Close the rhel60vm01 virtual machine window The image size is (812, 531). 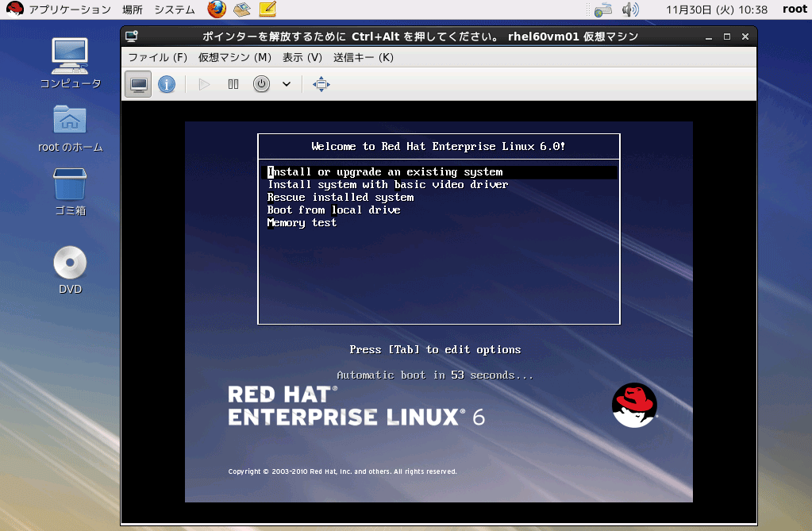[745, 37]
